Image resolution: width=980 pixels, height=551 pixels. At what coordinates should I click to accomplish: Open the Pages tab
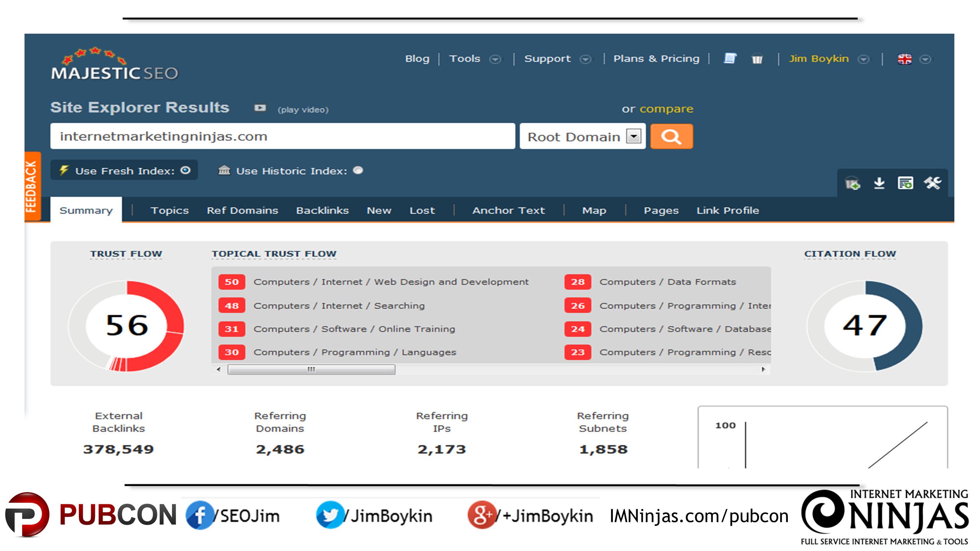click(x=661, y=210)
